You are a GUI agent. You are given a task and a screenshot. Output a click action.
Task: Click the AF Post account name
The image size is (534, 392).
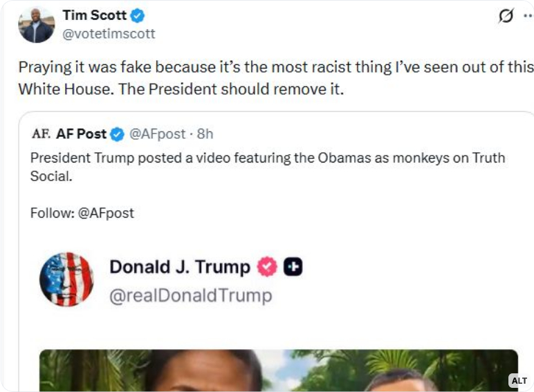pos(82,133)
